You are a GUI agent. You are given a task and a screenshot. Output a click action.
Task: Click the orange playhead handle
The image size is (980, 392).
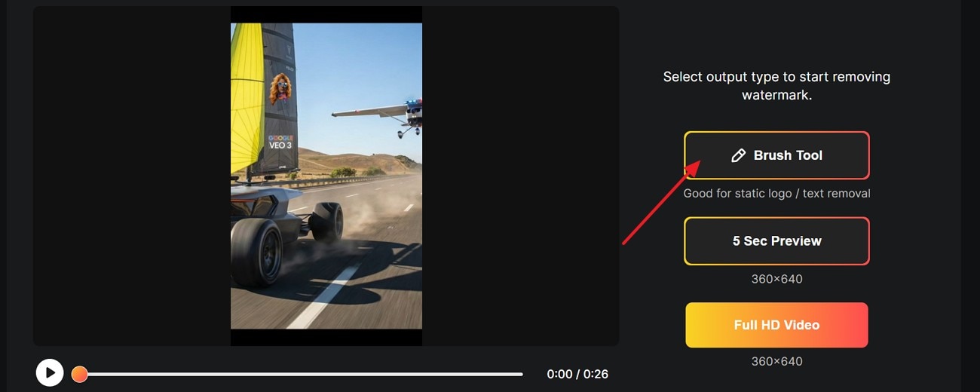tap(79, 374)
